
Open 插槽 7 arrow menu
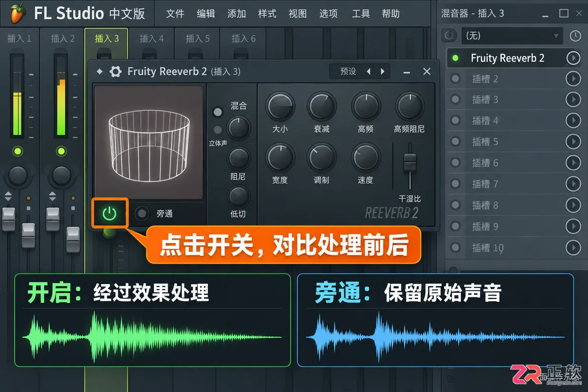[x=574, y=184]
